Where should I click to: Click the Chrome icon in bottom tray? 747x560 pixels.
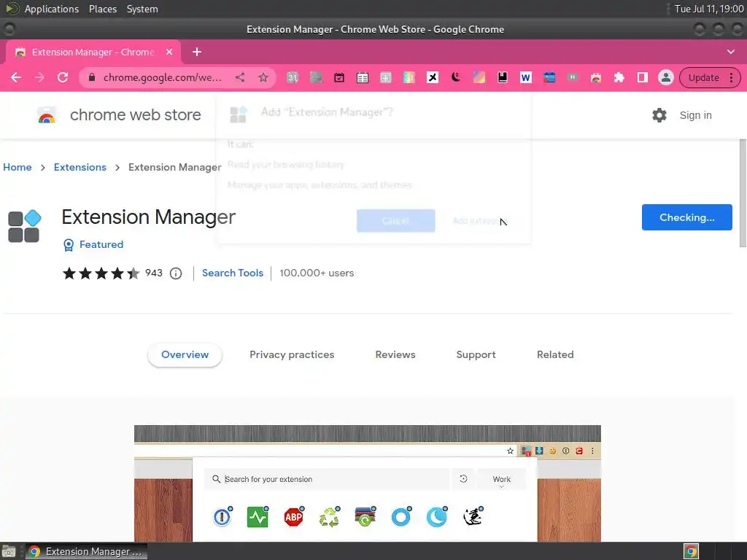pos(691,551)
